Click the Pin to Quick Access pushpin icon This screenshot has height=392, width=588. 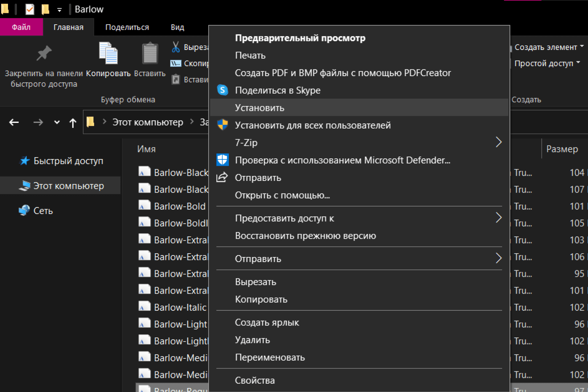point(44,54)
